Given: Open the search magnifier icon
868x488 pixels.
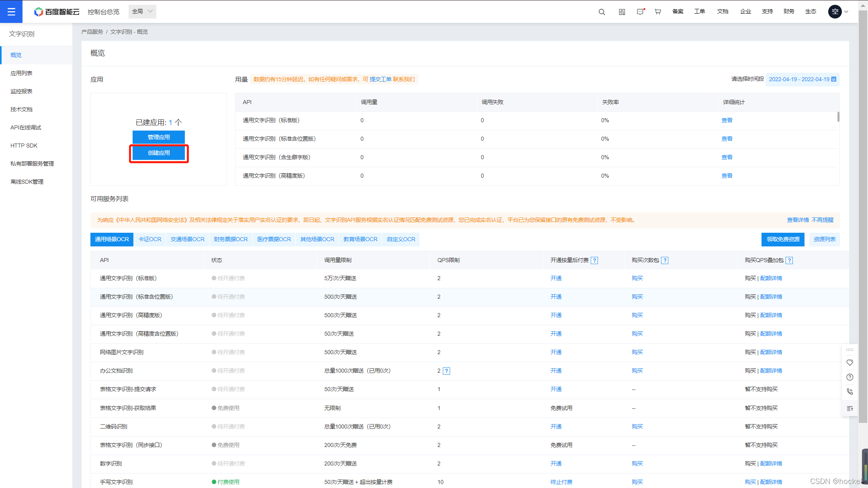Looking at the screenshot, I should click(x=602, y=12).
